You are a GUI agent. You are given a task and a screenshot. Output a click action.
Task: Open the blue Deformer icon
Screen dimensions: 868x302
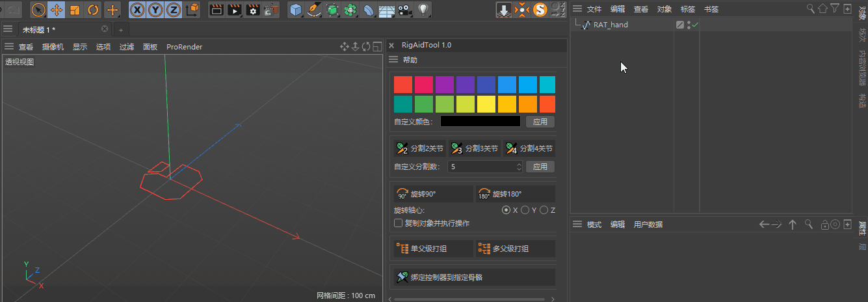click(369, 10)
